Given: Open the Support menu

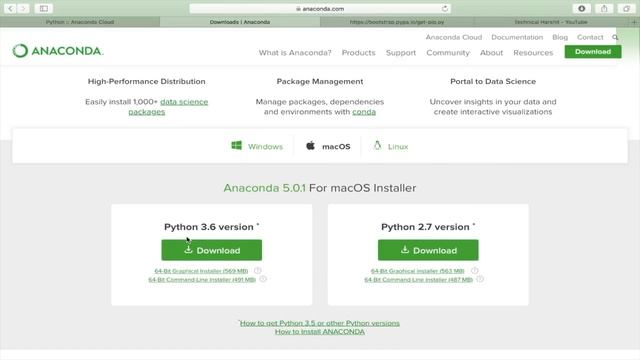Looking at the screenshot, I should click(x=401, y=53).
